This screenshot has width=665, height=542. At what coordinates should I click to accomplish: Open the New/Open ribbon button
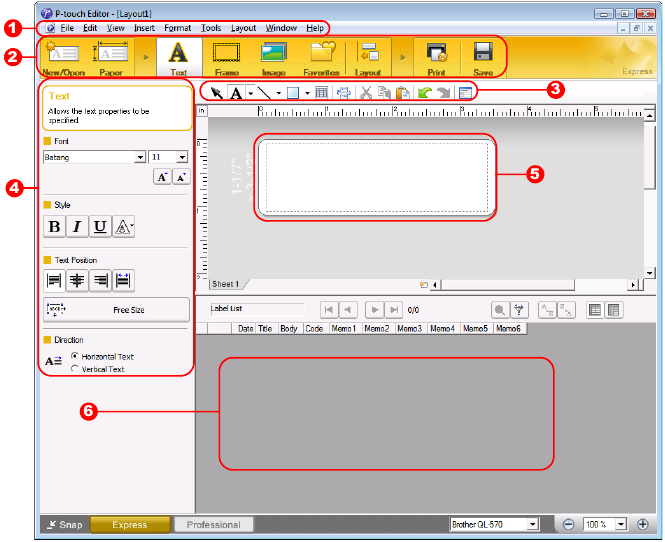pyautogui.click(x=63, y=58)
